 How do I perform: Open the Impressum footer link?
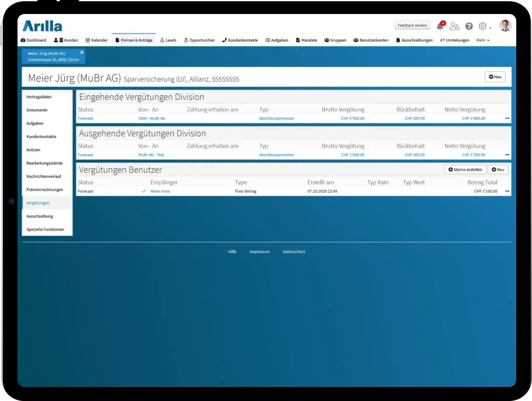click(x=260, y=252)
